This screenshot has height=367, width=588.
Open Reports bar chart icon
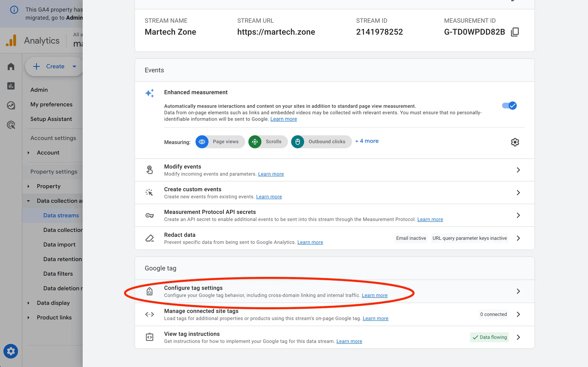11,86
